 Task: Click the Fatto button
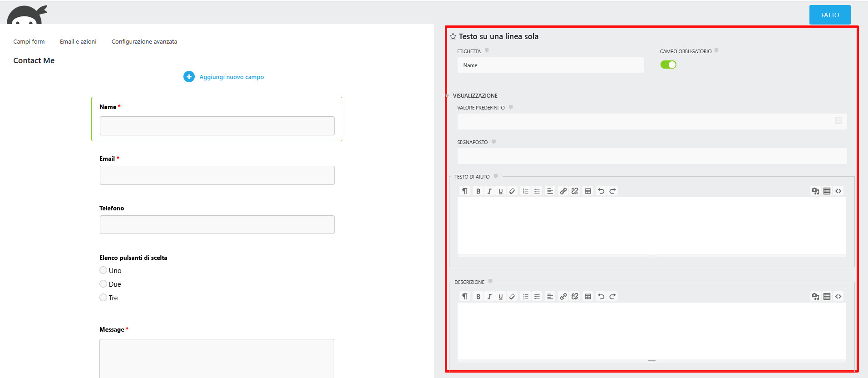pyautogui.click(x=830, y=15)
